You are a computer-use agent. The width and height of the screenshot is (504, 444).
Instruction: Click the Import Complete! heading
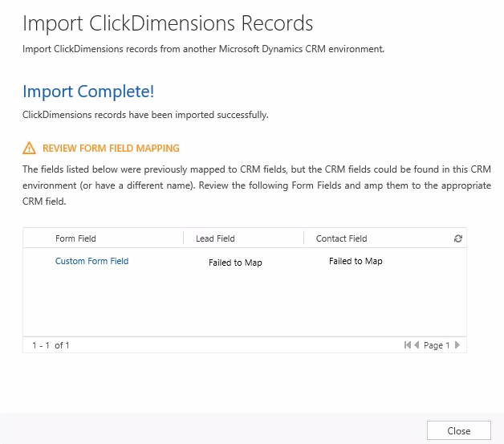[88, 92]
